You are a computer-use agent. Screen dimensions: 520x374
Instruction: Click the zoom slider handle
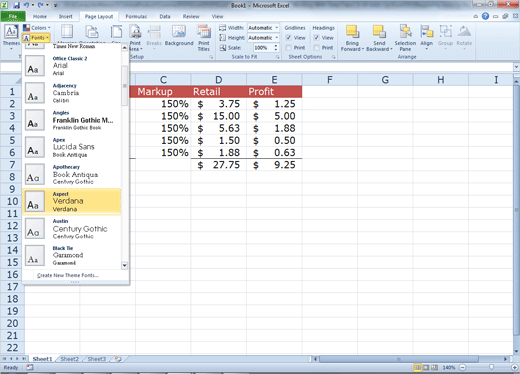tap(491, 367)
